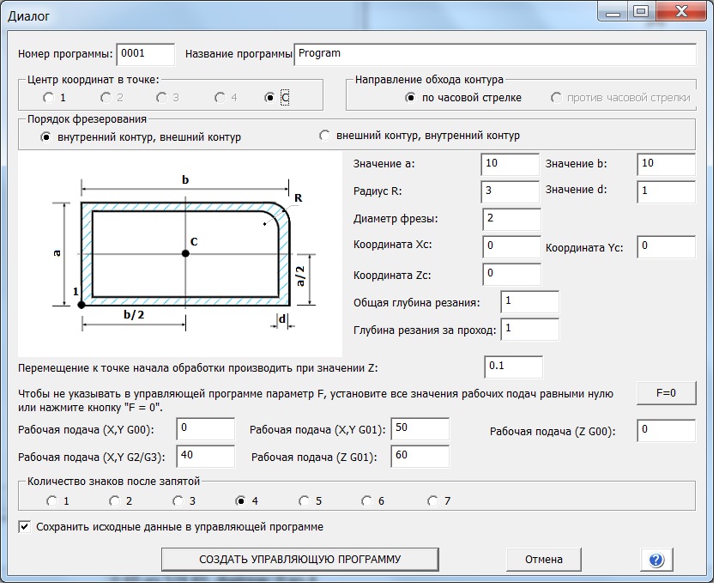Click the Рабочая подача (X,Y G01) field

pyautogui.click(x=420, y=429)
